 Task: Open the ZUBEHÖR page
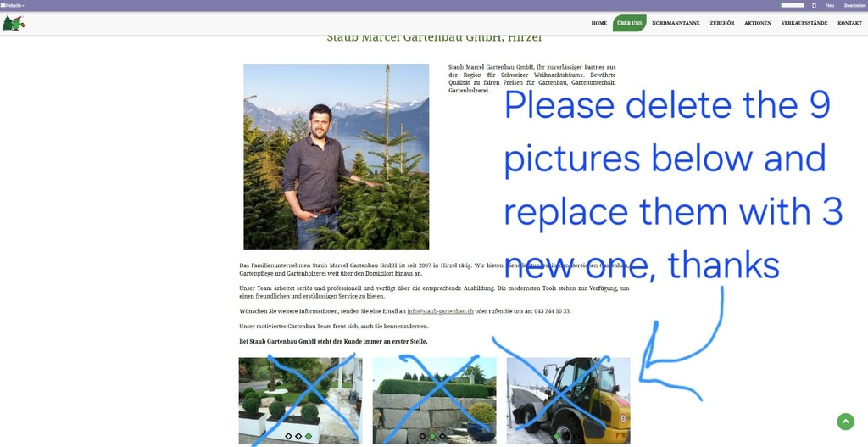[722, 23]
